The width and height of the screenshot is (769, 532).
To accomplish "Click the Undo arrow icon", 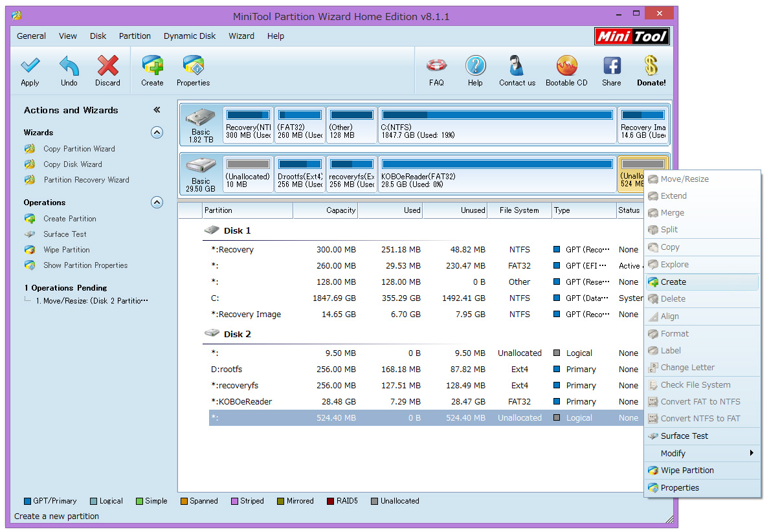I will pyautogui.click(x=69, y=65).
